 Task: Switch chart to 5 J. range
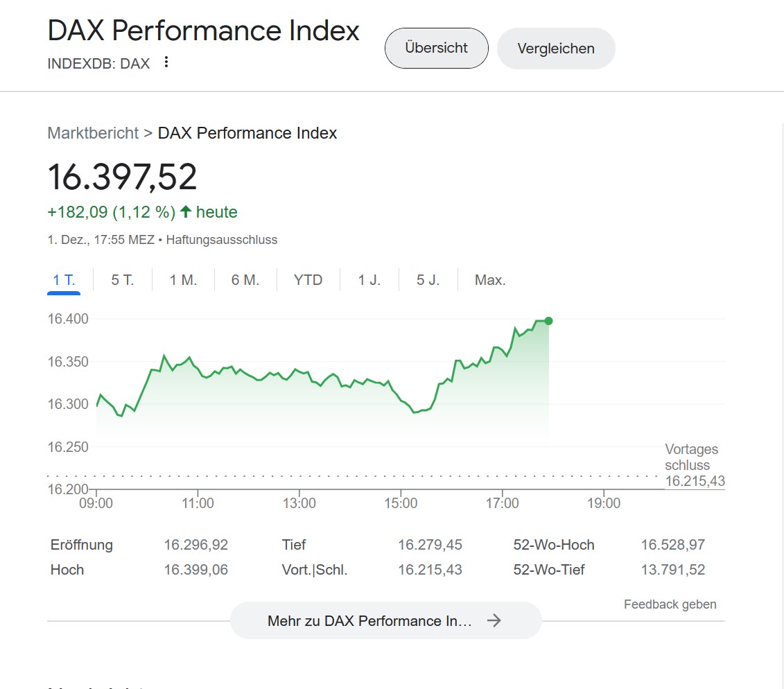pyautogui.click(x=428, y=280)
